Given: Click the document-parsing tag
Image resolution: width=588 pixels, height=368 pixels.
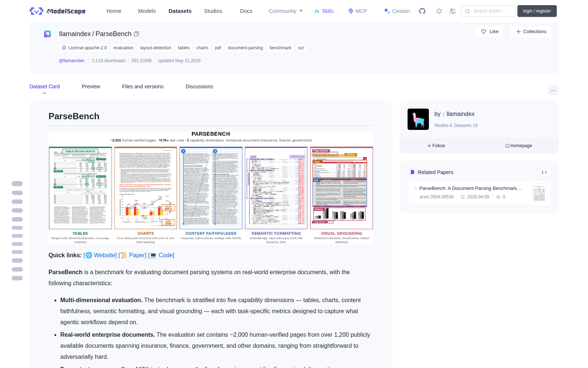Looking at the screenshot, I should click(x=245, y=48).
